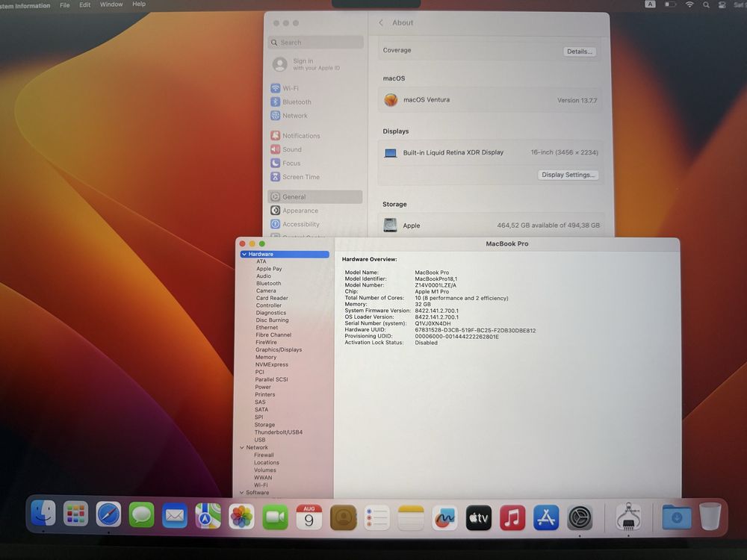This screenshot has width=747, height=560.
Task: Launch FaceTime from the Dock
Action: coord(275,517)
